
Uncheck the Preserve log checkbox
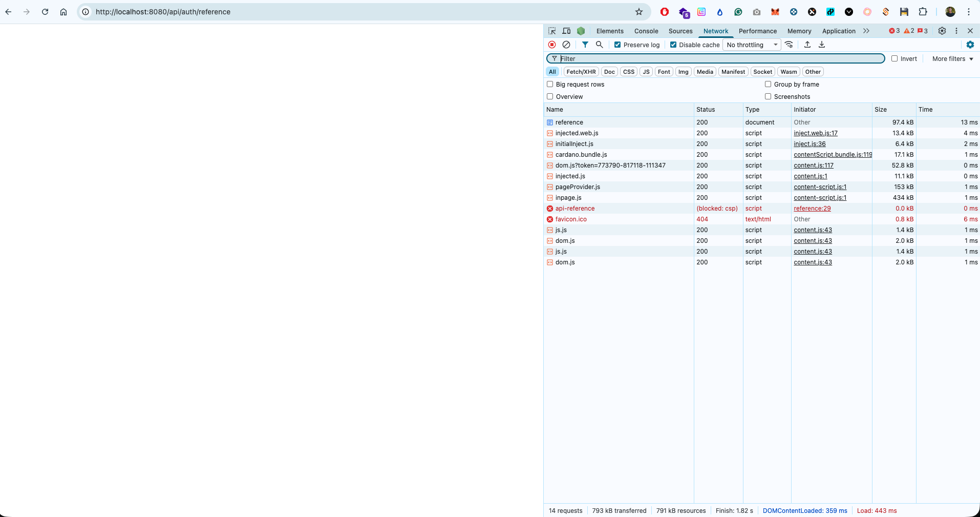[617, 45]
